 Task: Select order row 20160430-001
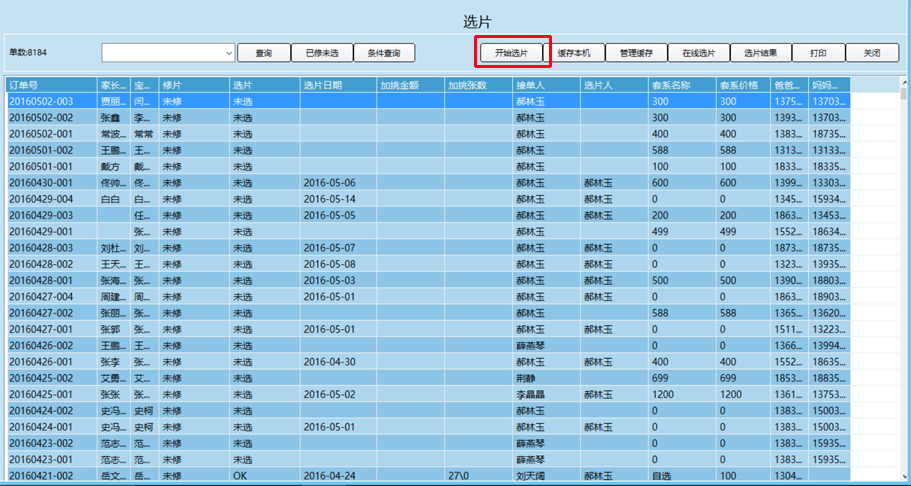coord(428,183)
